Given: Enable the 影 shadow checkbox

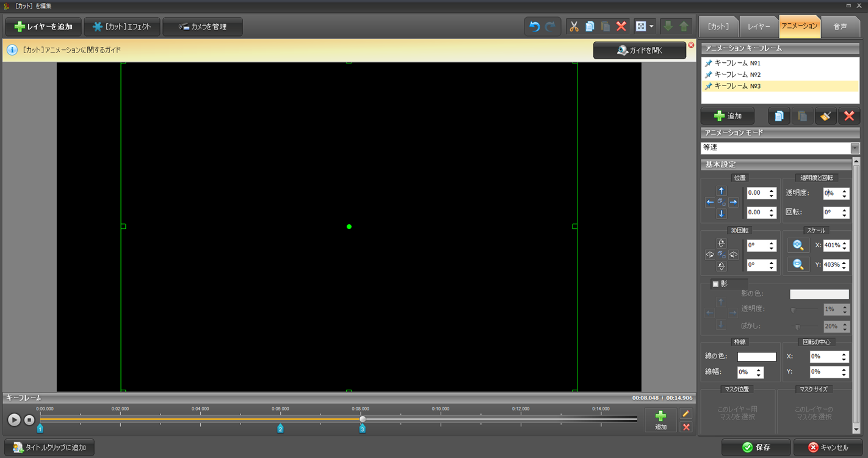Looking at the screenshot, I should (716, 284).
